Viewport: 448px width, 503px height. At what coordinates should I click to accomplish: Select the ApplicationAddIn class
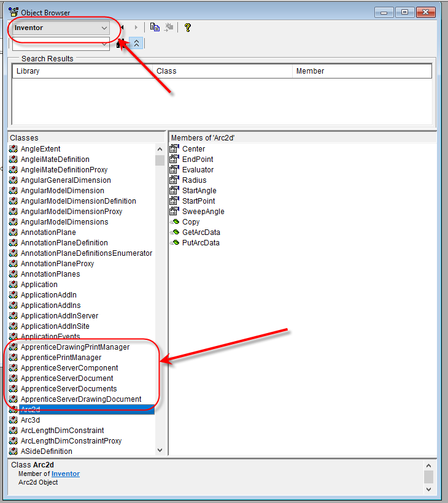pos(48,295)
